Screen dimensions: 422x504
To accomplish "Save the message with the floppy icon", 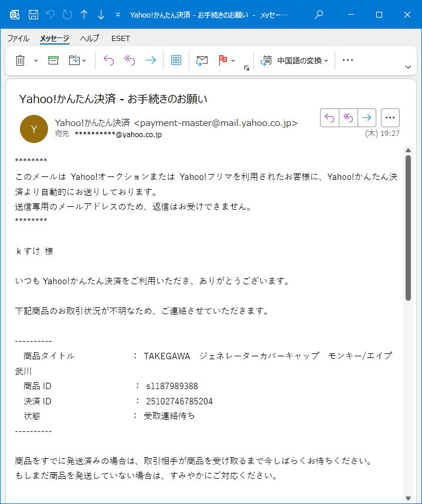I will (33, 15).
